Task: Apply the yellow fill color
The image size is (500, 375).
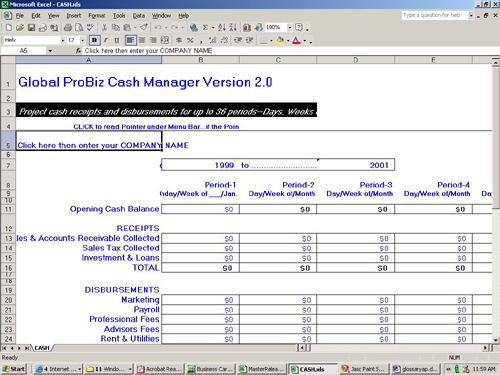Action: coord(280,41)
